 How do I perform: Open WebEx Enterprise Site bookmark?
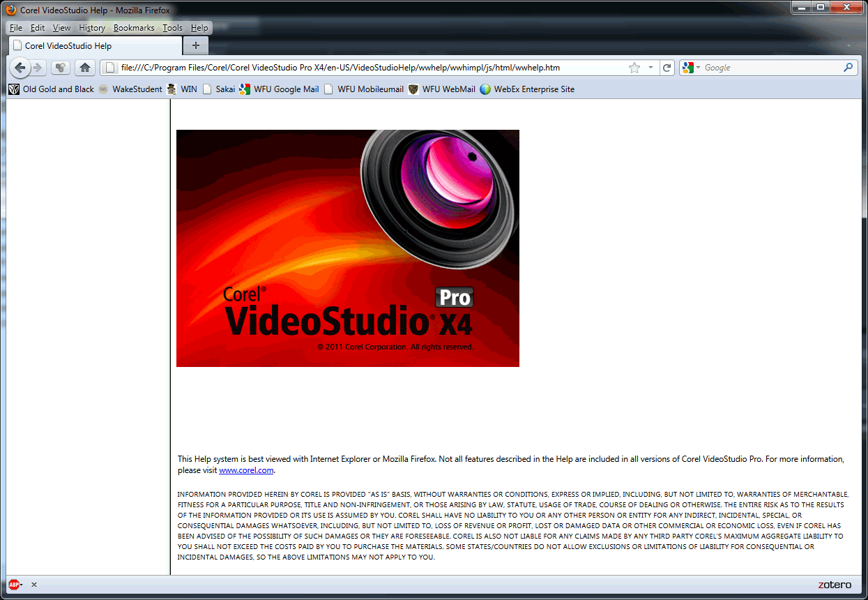[528, 89]
